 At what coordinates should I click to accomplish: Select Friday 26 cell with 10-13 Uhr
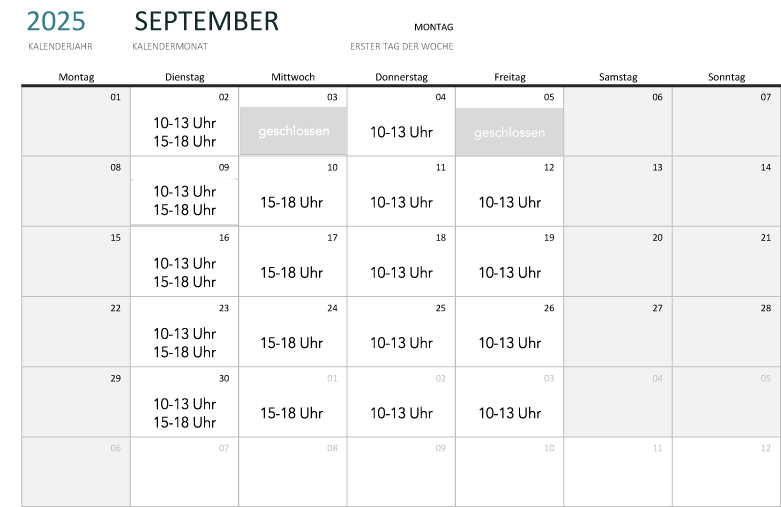point(510,343)
